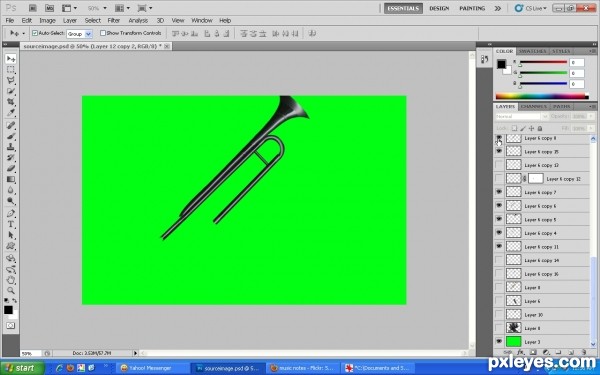Expand more workspaces double-arrow
The image size is (600, 375).
[497, 8]
